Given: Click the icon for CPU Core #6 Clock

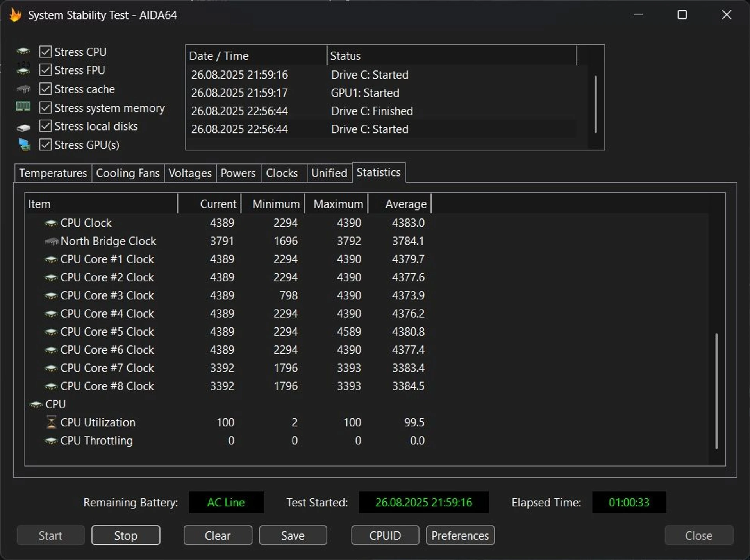Looking at the screenshot, I should point(51,350).
